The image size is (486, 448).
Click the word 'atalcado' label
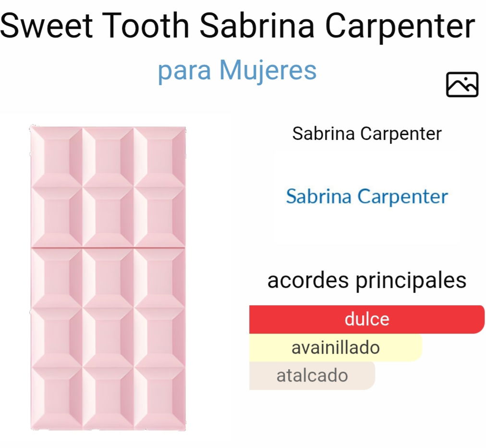pyautogui.click(x=312, y=375)
